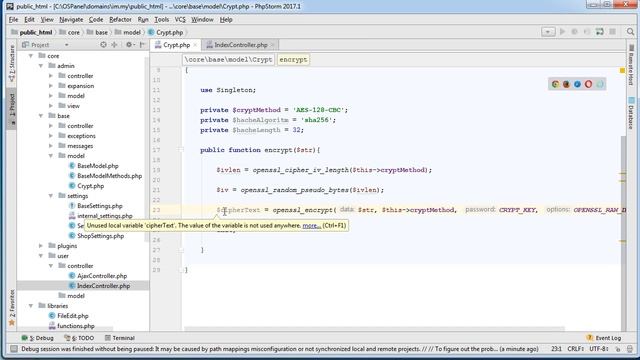Toggle tool window buttons icon in status bar

point(14,349)
